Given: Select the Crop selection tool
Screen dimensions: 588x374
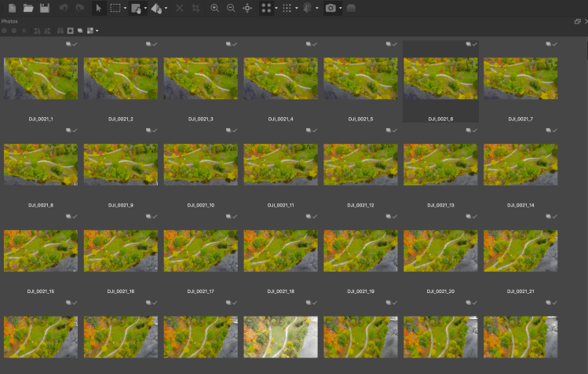Looking at the screenshot, I should point(195,8).
